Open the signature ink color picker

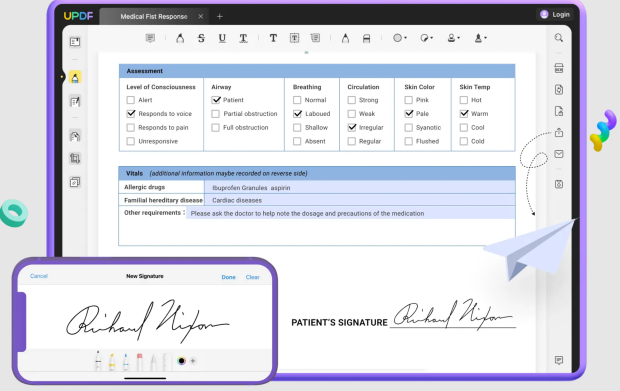click(181, 361)
